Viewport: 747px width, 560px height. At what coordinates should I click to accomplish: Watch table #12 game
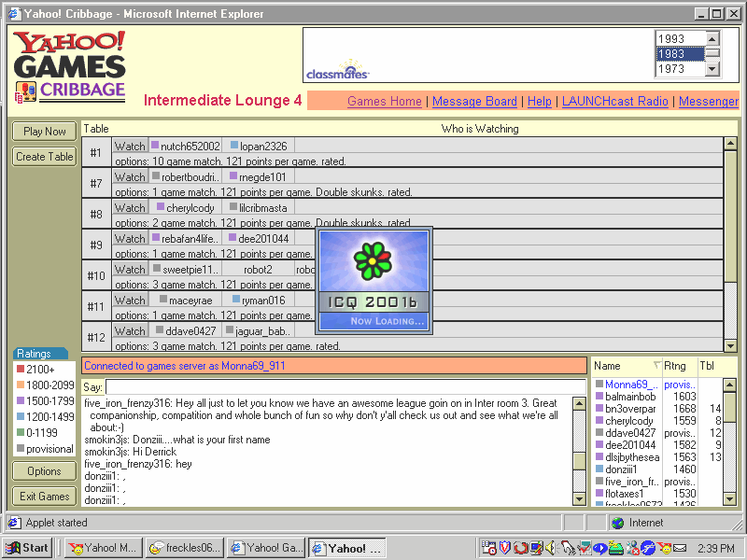point(130,330)
